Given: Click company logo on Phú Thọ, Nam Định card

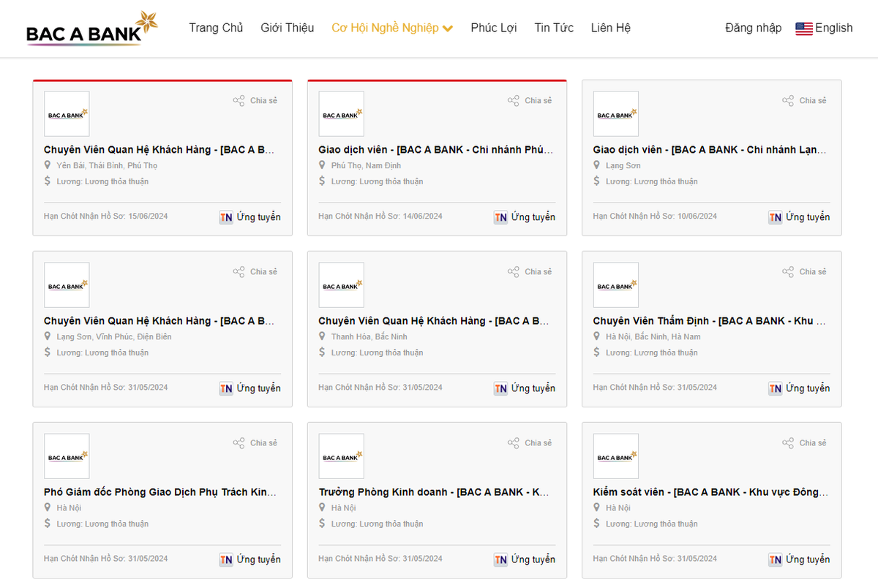Looking at the screenshot, I should 341,114.
